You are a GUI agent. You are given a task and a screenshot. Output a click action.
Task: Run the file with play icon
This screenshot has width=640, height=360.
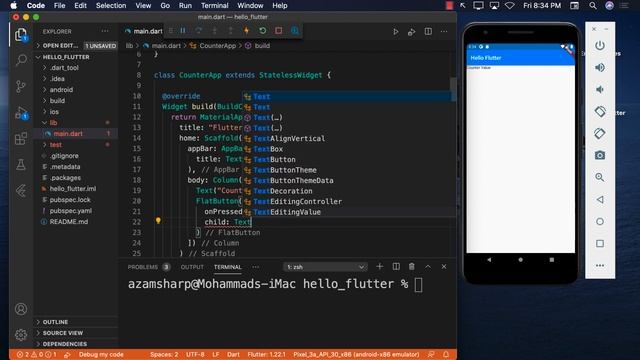(x=396, y=31)
